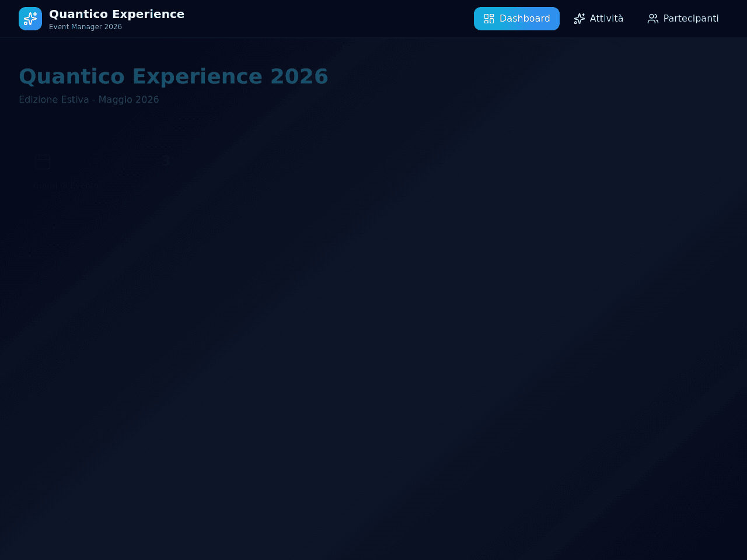Click the "Quantico Experience 2026" heading
747x560 pixels.
click(x=173, y=76)
